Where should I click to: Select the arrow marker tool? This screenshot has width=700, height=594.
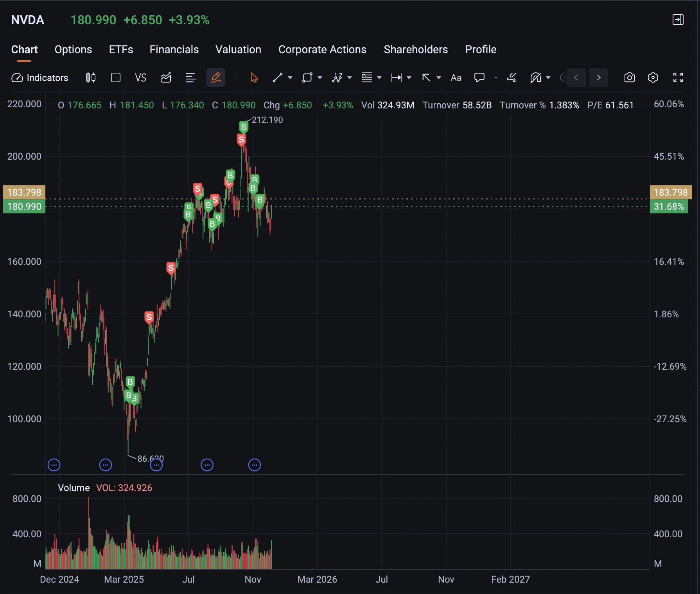point(426,77)
